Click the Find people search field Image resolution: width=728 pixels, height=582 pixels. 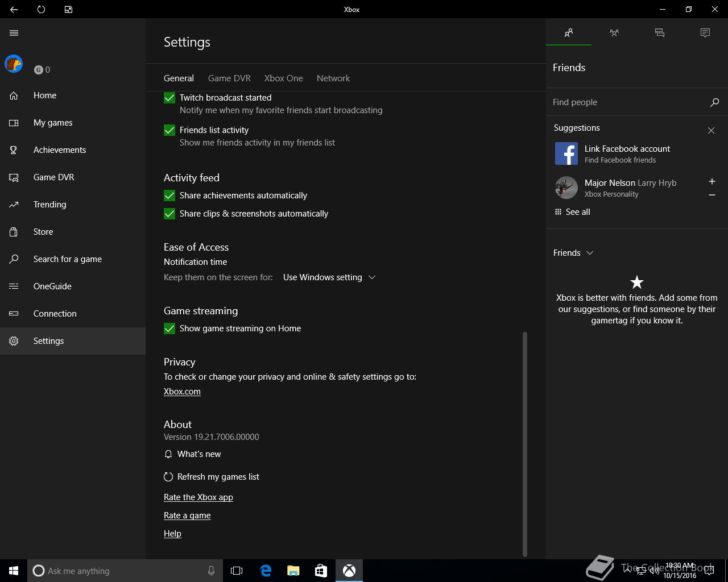tap(628, 102)
